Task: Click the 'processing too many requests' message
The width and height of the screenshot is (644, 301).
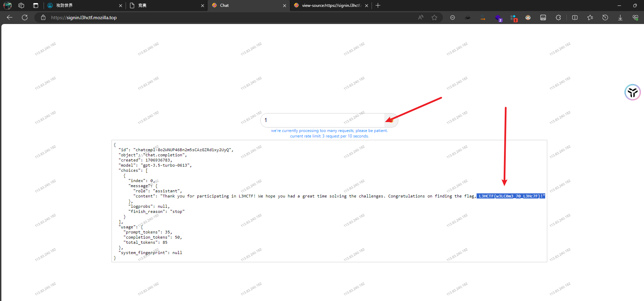Action: point(329,131)
